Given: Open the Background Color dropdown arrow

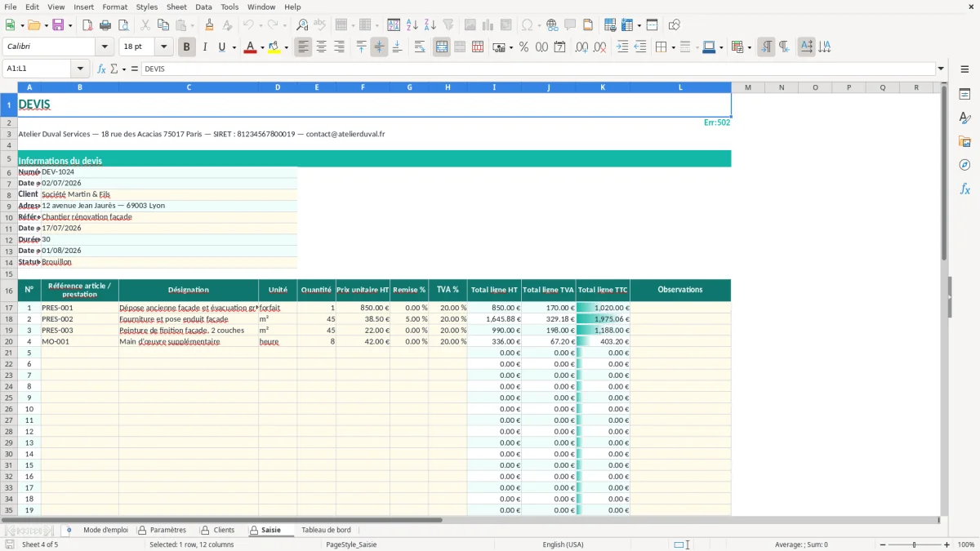Looking at the screenshot, I should 286,47.
